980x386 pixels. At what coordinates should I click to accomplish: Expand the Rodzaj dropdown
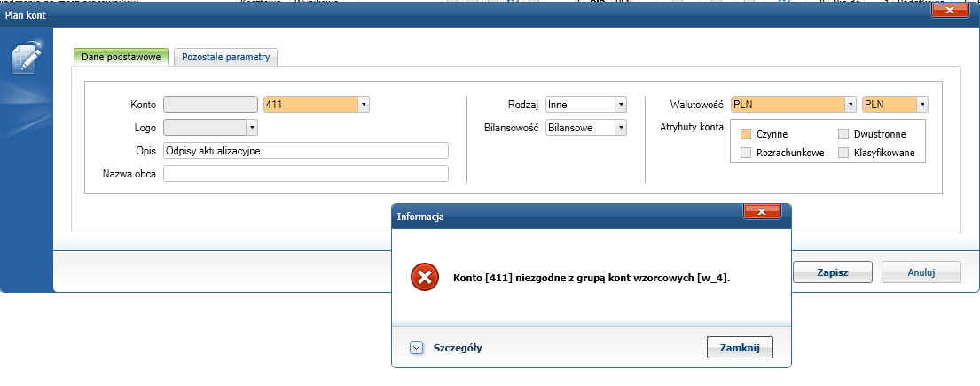[621, 105]
